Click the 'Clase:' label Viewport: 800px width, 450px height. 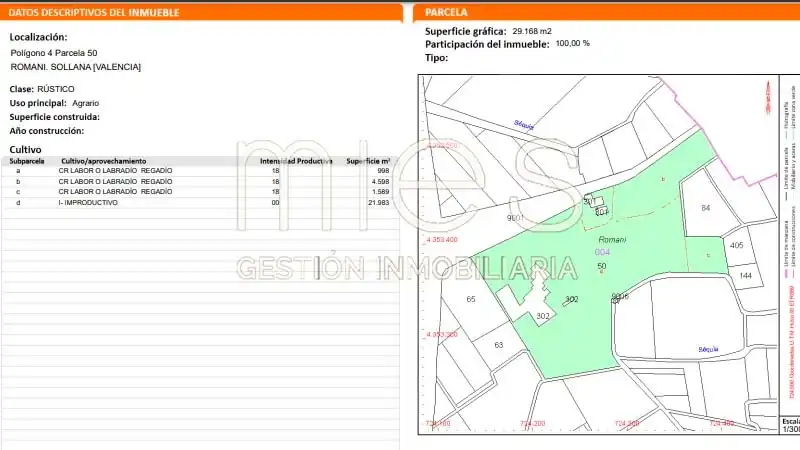click(21, 89)
